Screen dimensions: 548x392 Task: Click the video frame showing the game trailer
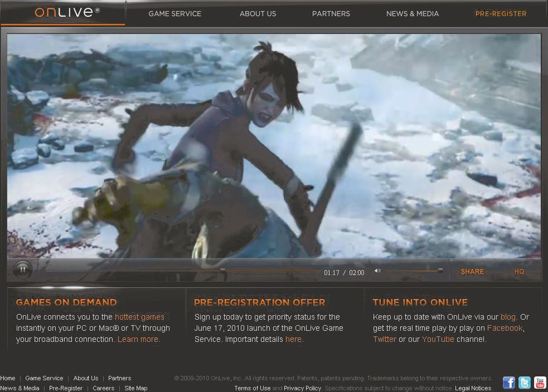274,146
